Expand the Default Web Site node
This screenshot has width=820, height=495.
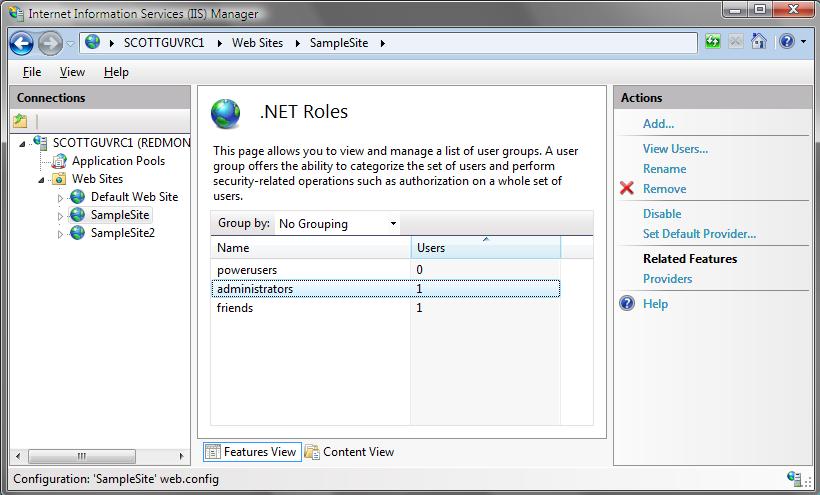(x=60, y=198)
